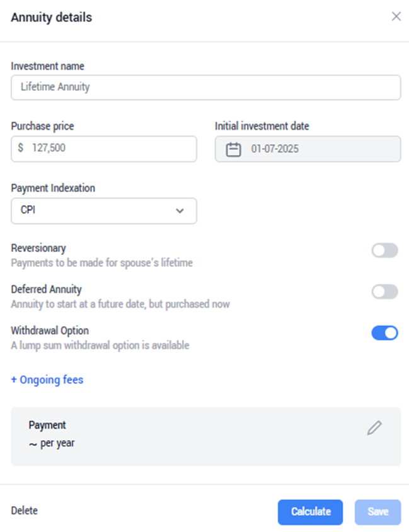409x532 pixels.
Task: Click the tilde symbol before per year
Action: click(x=33, y=444)
